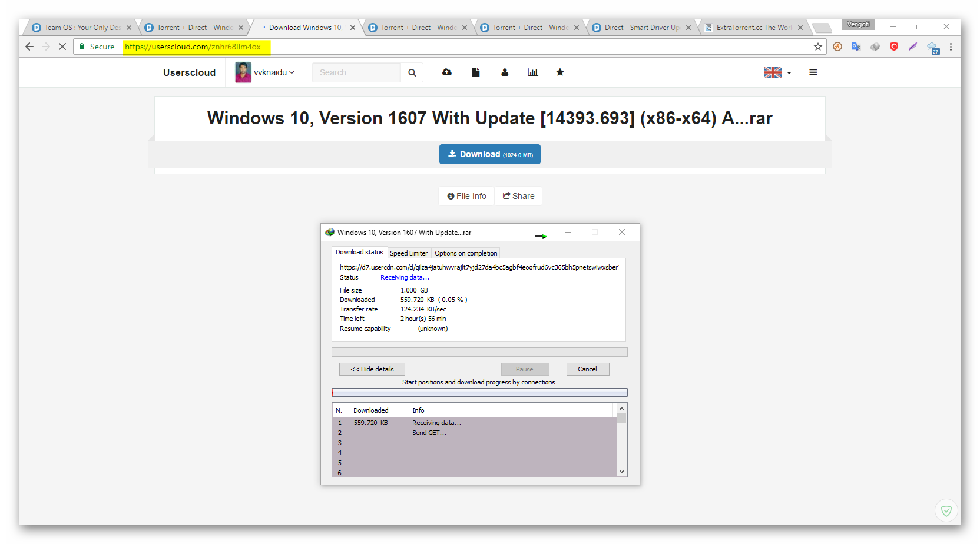This screenshot has width=980, height=544.
Task: Click the gray chat-bubbles extension icon
Action: tap(875, 47)
